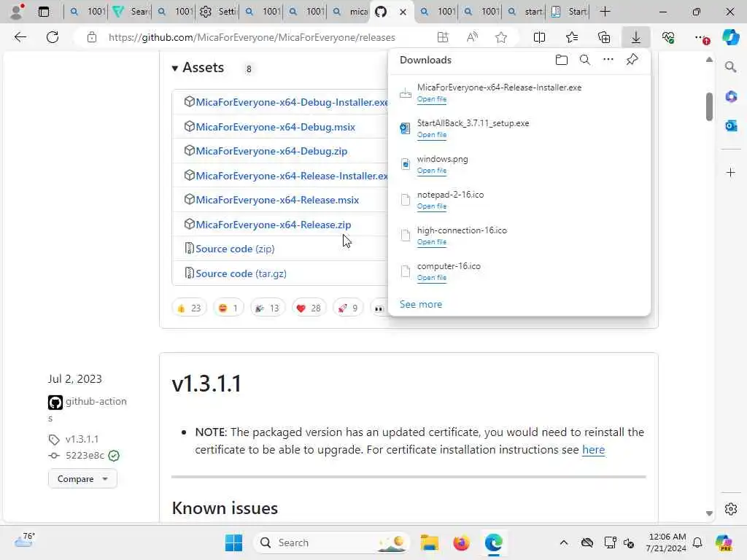Screen dimensions: 747x560
Task: Open file for computer-16.ico
Action: 432,278
